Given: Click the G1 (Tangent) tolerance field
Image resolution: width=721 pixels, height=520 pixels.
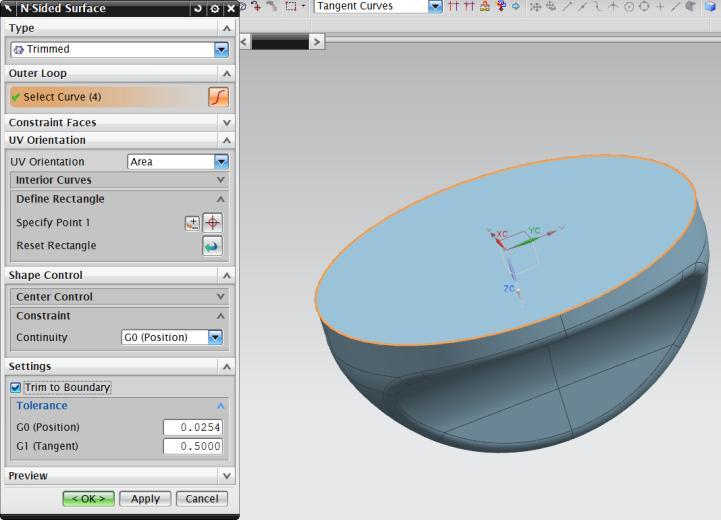Looking at the screenshot, I should point(193,446).
